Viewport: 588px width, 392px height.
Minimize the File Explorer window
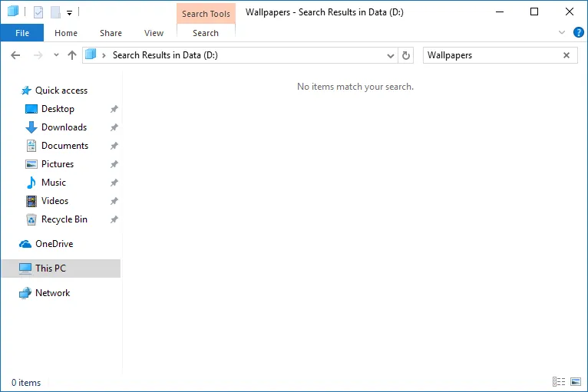(x=500, y=12)
